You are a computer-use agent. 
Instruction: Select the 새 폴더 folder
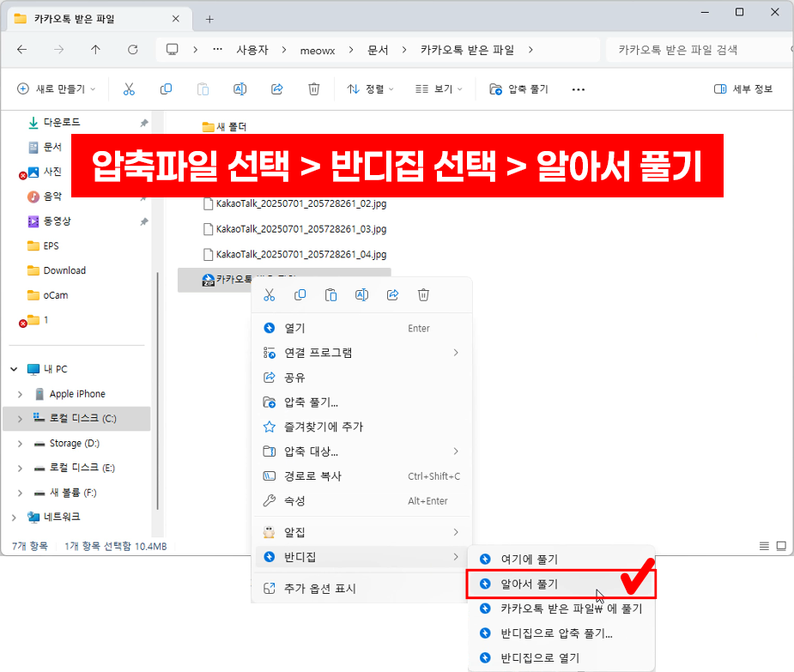pyautogui.click(x=224, y=127)
